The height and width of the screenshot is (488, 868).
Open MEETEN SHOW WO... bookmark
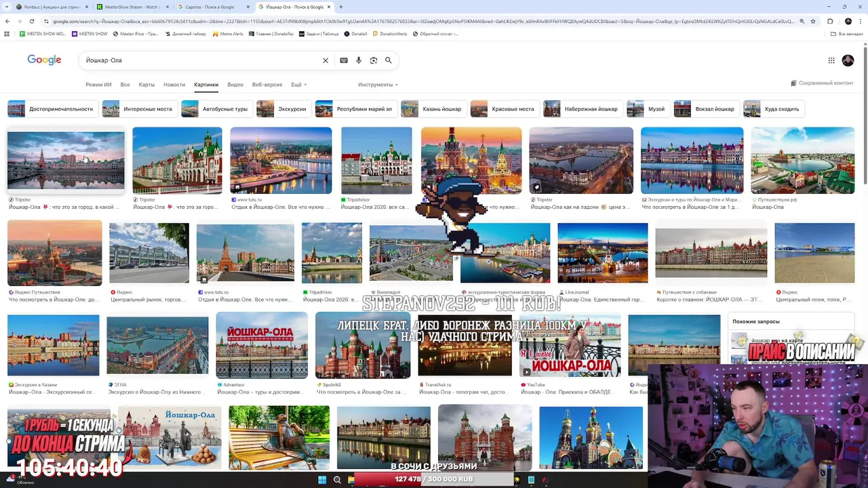coord(43,33)
